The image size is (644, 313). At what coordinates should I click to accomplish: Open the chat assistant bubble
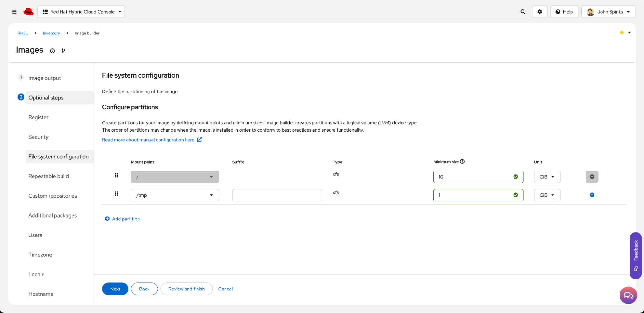[x=628, y=295]
